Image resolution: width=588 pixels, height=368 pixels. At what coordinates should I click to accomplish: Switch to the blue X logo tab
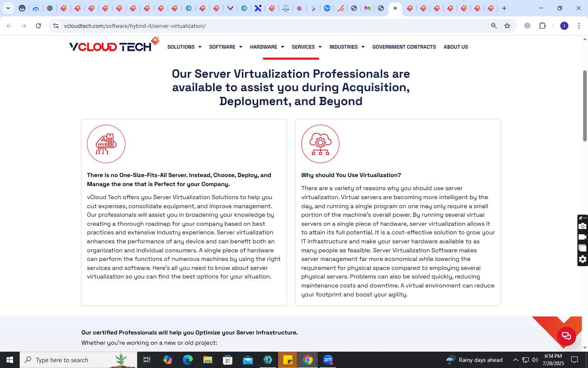point(258,8)
